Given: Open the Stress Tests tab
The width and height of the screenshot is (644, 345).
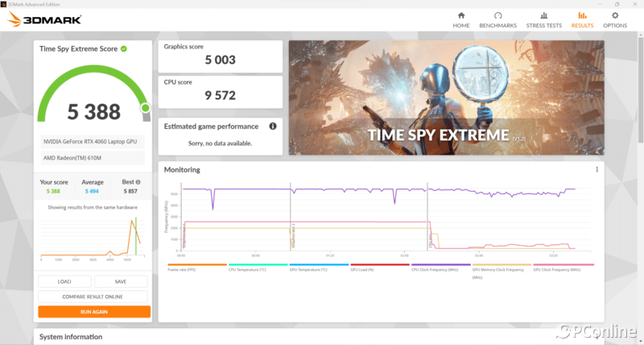Looking at the screenshot, I should coord(544,19).
